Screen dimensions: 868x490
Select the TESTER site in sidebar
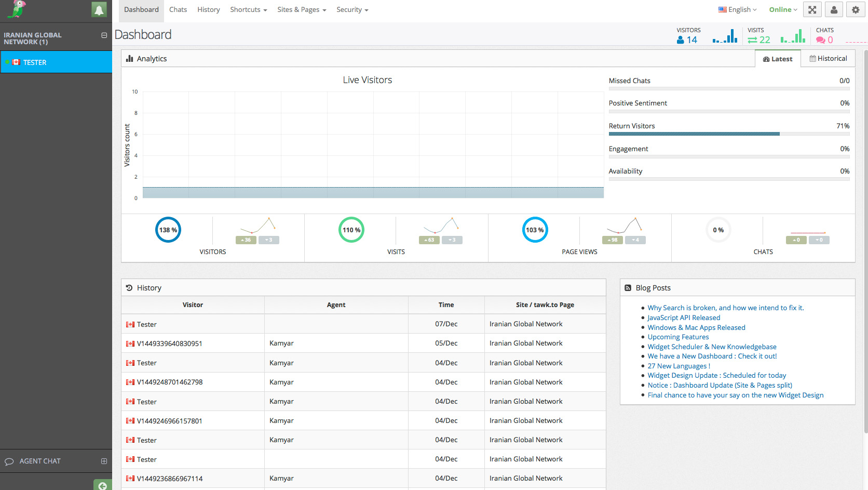point(35,62)
